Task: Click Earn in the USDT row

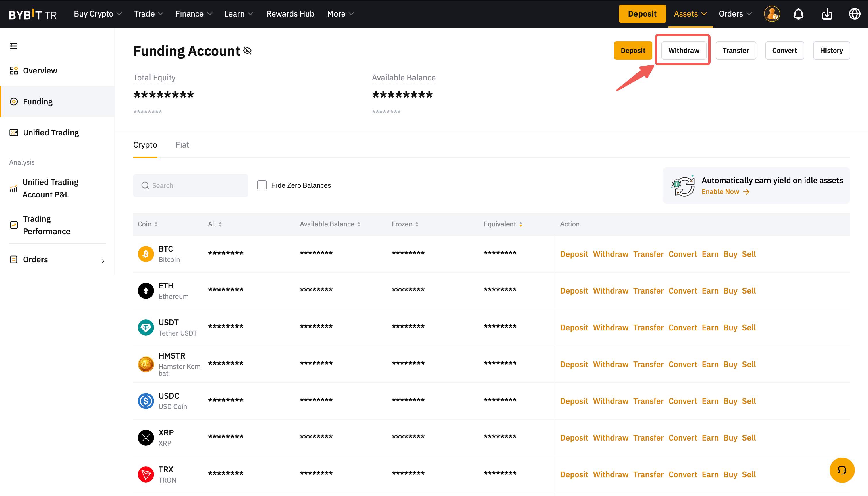Action: pos(710,328)
